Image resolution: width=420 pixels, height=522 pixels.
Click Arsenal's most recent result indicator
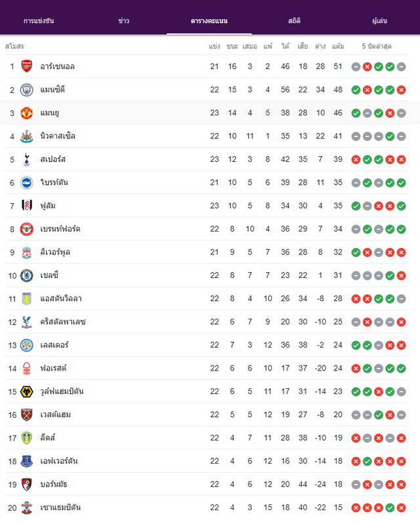(402, 67)
